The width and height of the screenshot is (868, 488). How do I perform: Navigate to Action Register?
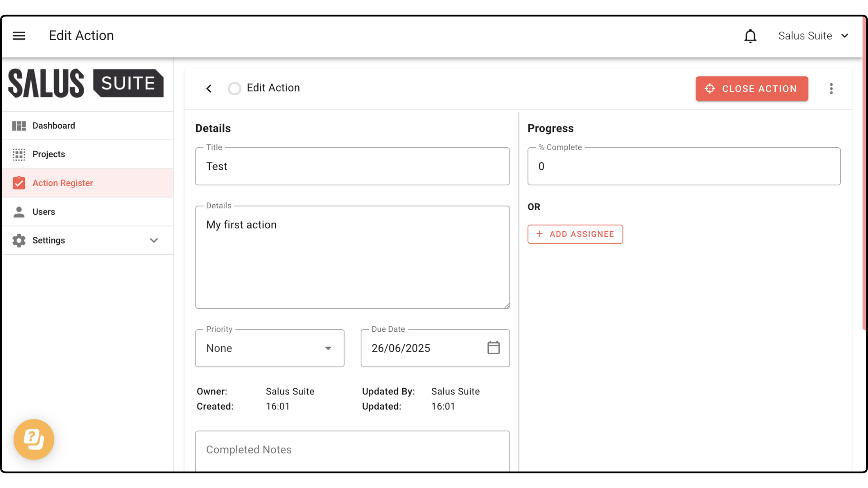(x=62, y=183)
